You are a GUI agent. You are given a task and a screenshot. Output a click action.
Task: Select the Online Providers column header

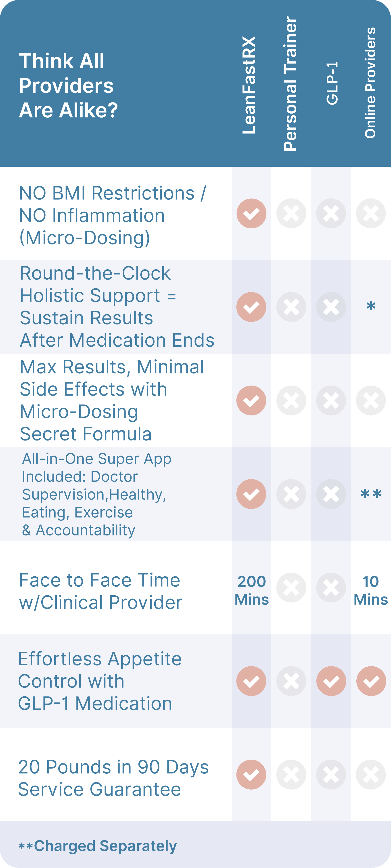coord(370,83)
